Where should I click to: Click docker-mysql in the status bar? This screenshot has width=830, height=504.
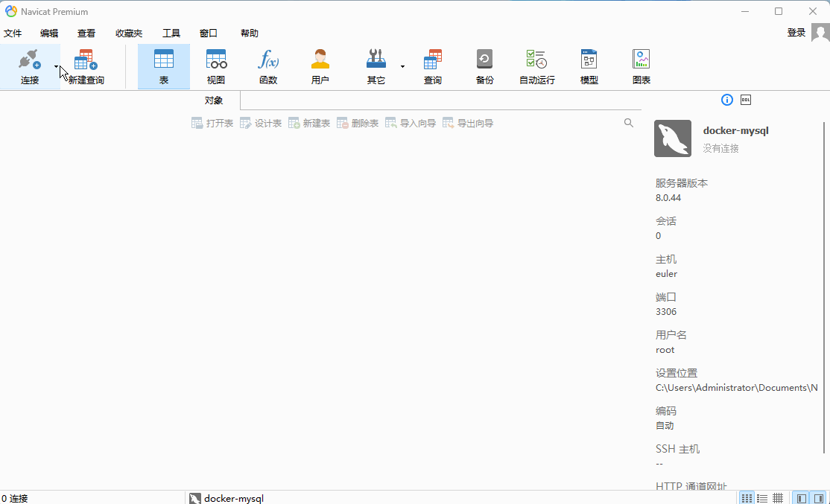pos(234,498)
